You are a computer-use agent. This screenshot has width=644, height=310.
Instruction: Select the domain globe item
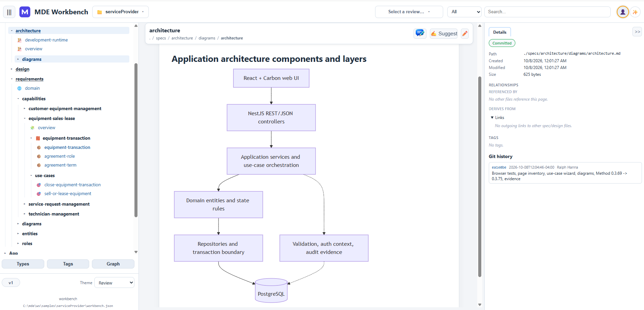coord(32,88)
